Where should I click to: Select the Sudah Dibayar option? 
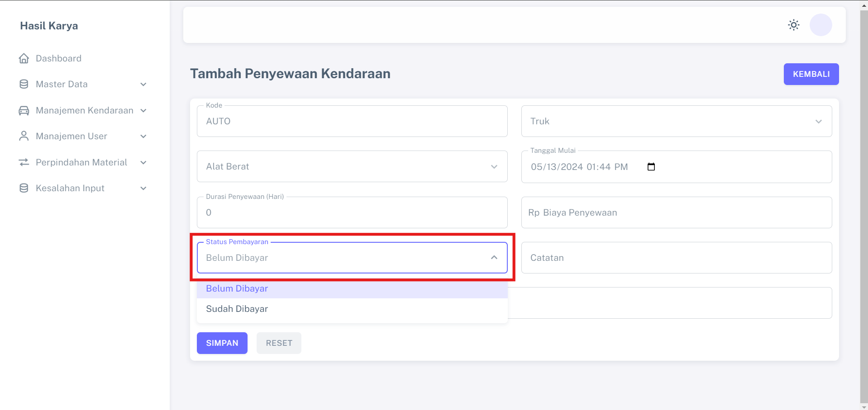pos(237,309)
